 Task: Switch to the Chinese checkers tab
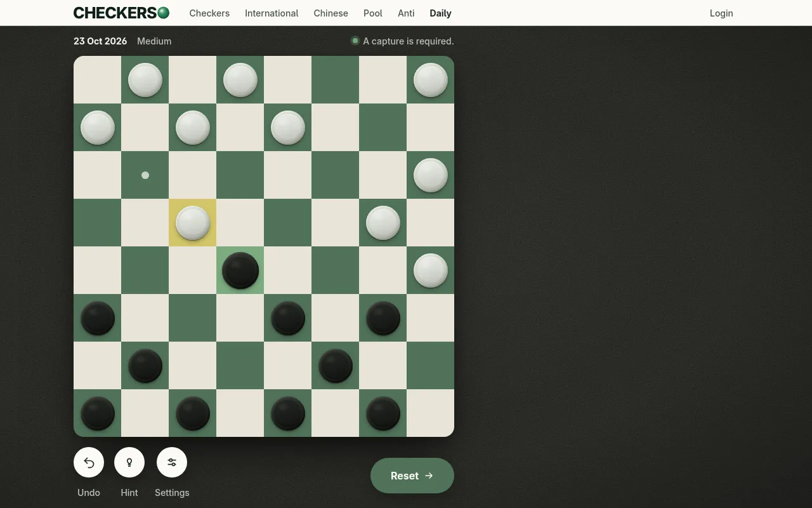pyautogui.click(x=331, y=13)
